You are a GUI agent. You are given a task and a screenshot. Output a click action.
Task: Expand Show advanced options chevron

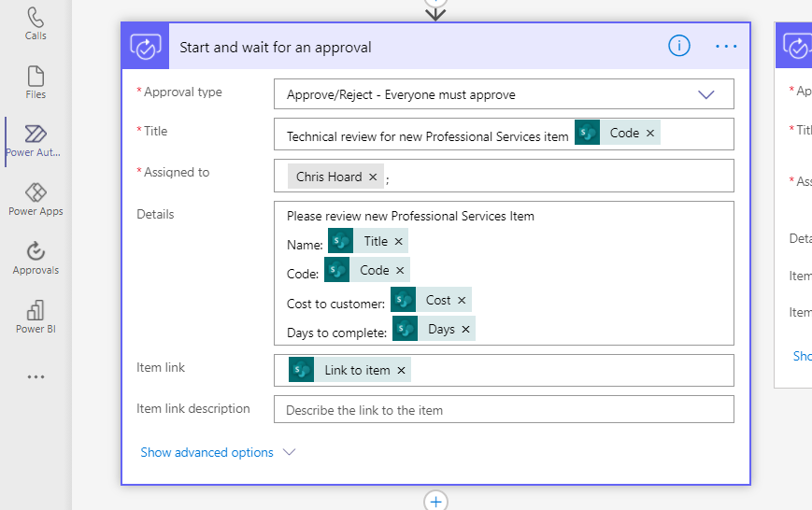pos(289,452)
